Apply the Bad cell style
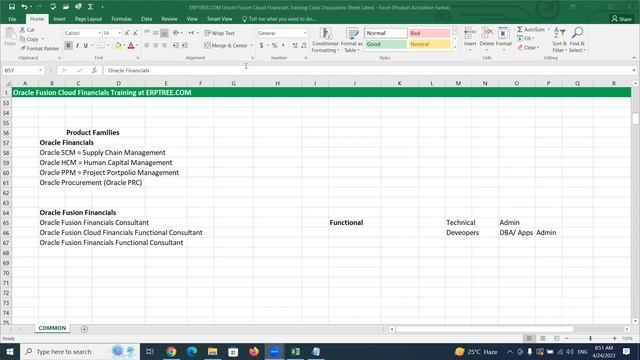640x360 pixels. click(x=429, y=33)
